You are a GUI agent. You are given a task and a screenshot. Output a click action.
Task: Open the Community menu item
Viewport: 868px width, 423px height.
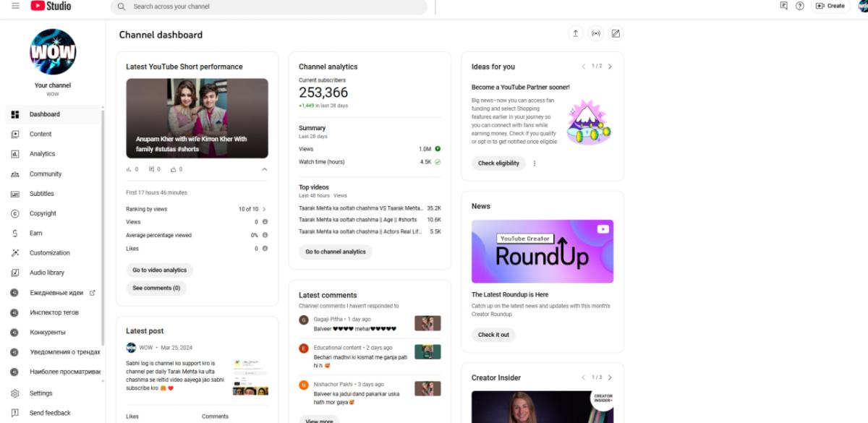51,174
